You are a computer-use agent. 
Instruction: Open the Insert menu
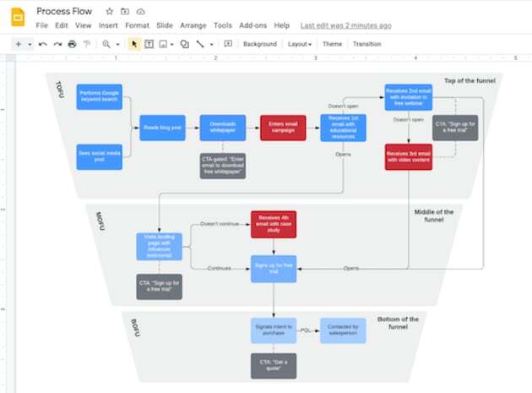pos(108,26)
